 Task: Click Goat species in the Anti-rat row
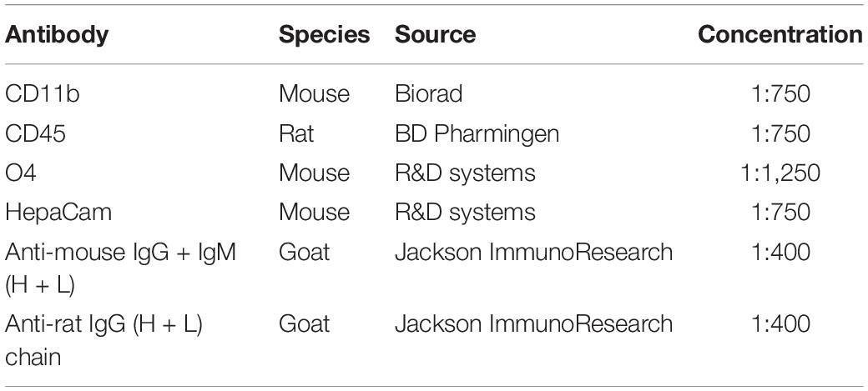click(305, 323)
